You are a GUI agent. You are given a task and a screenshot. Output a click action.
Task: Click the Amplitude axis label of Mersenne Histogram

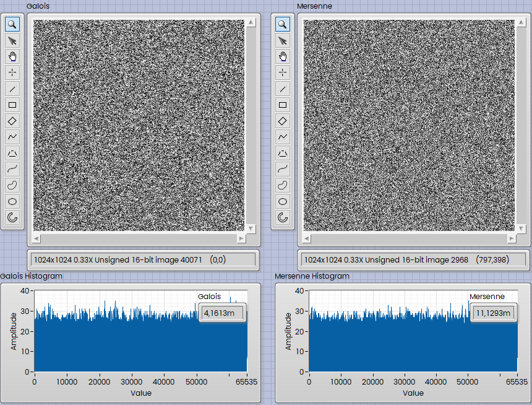pos(288,331)
